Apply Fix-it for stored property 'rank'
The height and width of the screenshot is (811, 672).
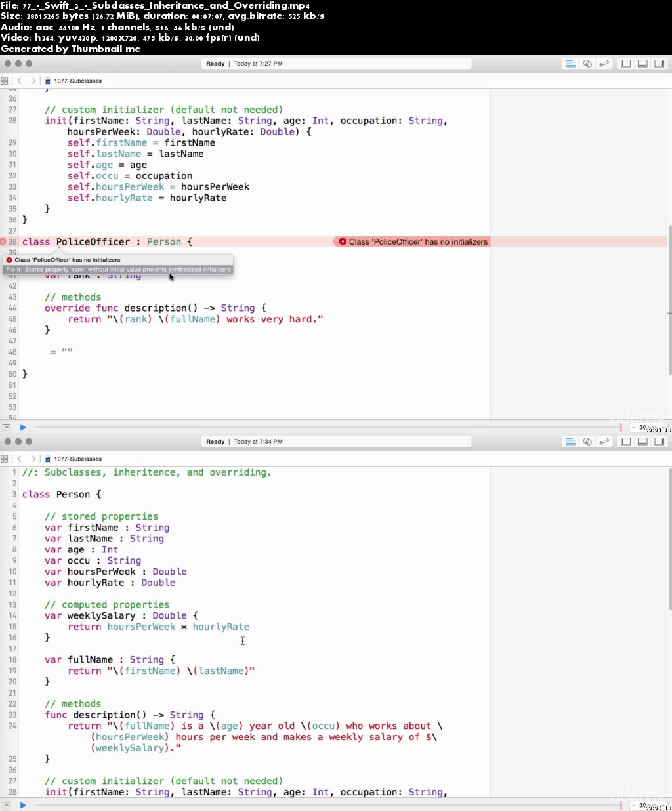pos(118,270)
